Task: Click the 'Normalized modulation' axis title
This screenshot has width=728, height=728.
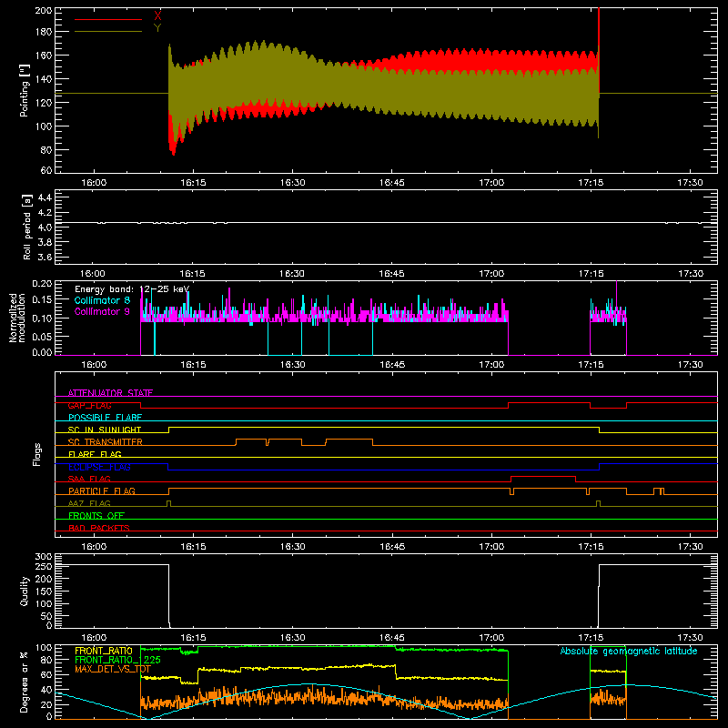Action: [x=17, y=318]
